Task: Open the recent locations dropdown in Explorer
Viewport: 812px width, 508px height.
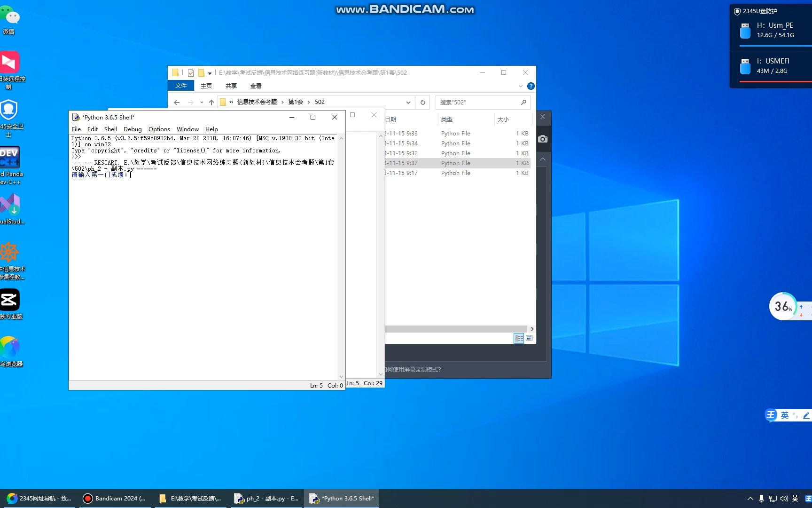Action: click(202, 102)
